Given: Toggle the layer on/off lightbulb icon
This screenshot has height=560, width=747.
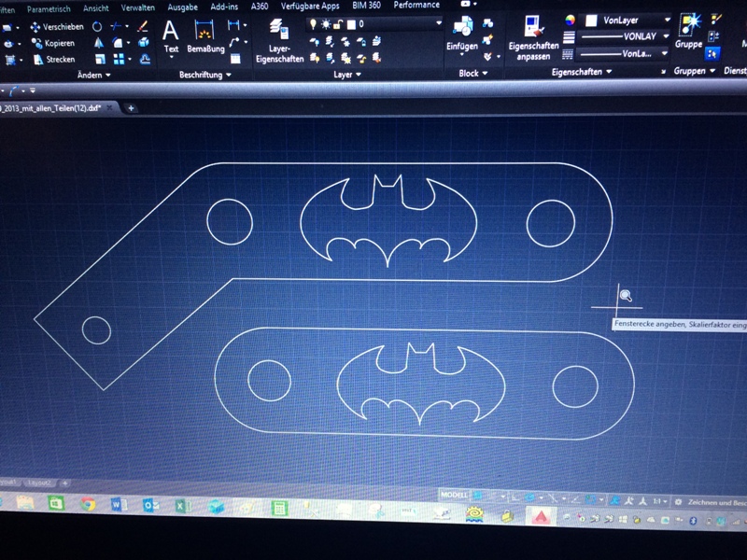Looking at the screenshot, I should 315,23.
